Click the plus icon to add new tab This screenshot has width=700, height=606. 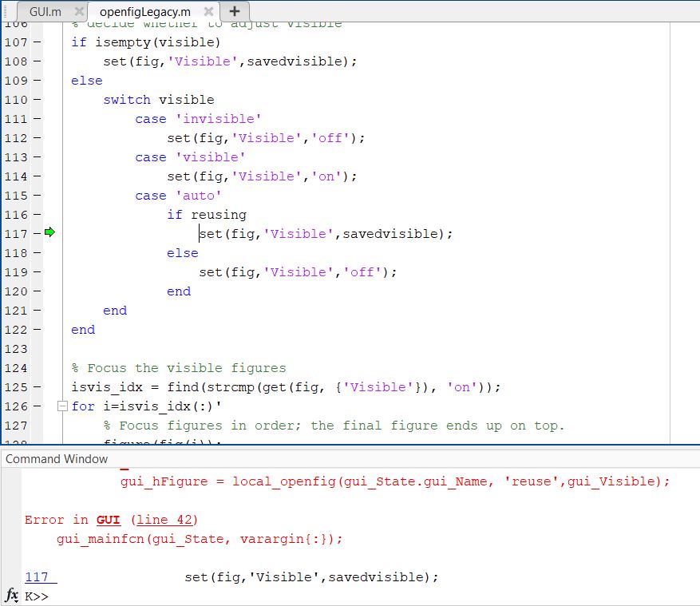(x=234, y=11)
